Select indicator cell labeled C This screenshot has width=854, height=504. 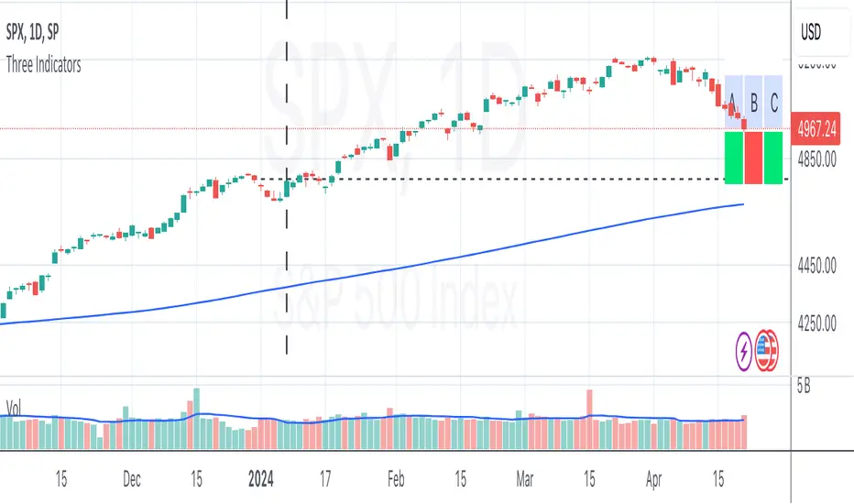pyautogui.click(x=774, y=101)
